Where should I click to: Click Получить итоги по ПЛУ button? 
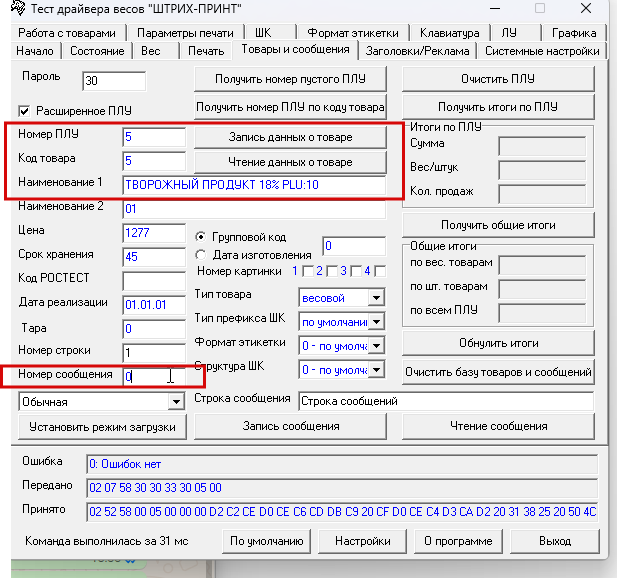tap(498, 107)
